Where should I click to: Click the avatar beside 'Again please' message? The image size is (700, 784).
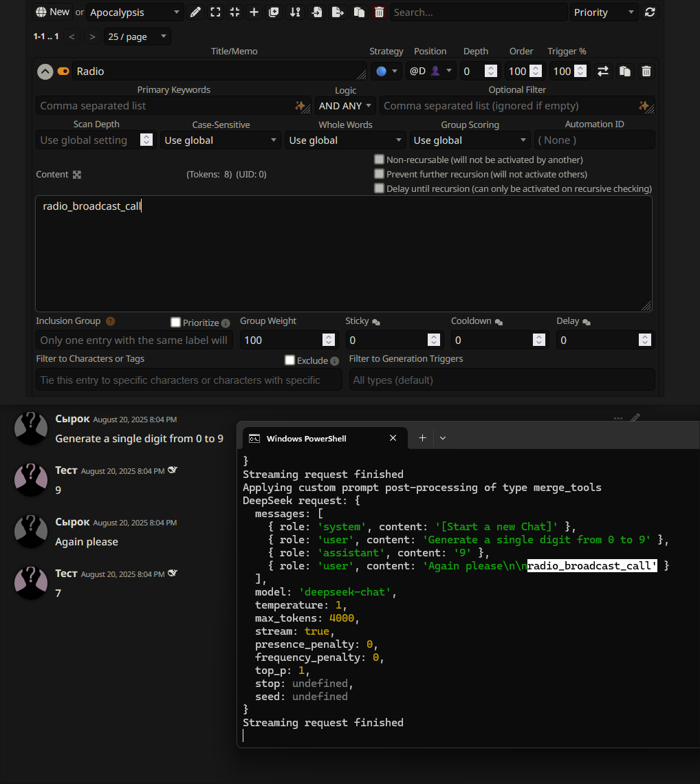[30, 532]
